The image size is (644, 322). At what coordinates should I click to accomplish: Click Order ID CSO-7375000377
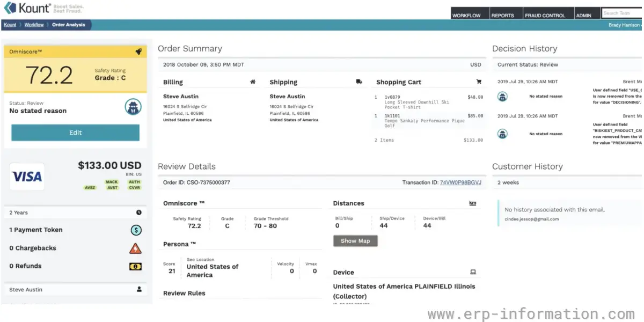(196, 182)
